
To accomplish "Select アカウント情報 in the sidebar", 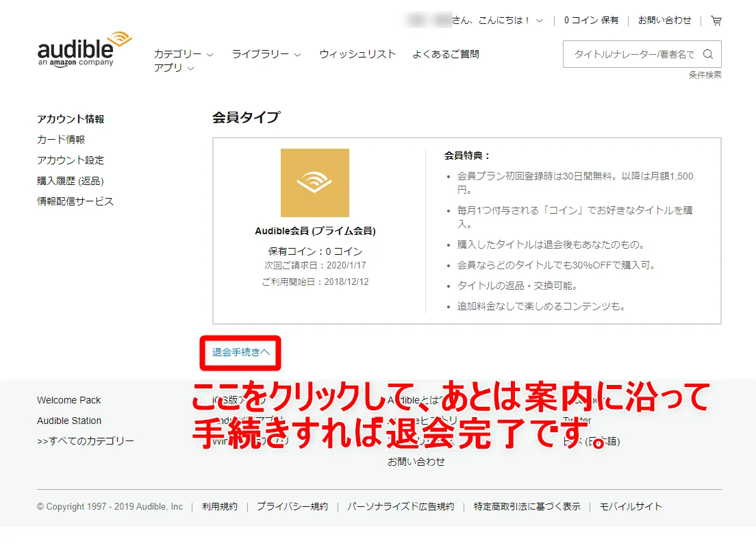I will (x=71, y=119).
